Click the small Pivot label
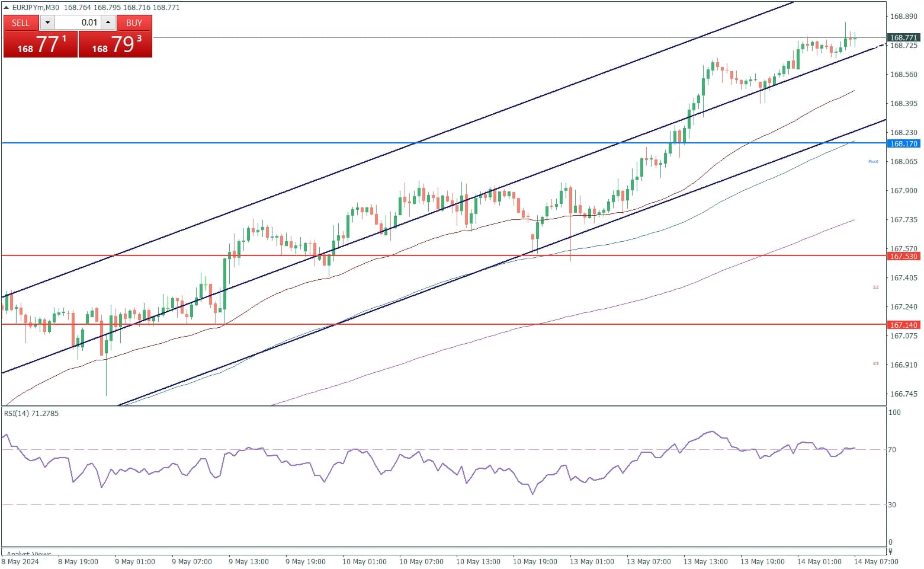 [x=873, y=161]
